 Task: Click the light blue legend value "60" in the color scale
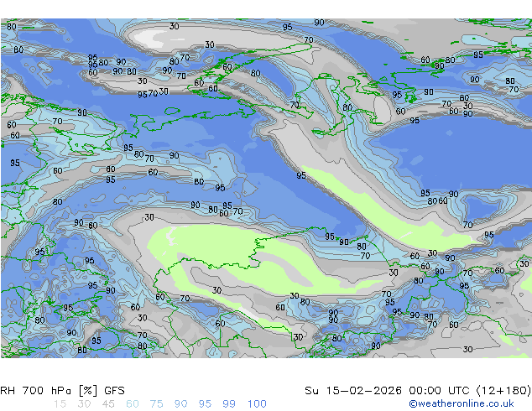(133, 404)
